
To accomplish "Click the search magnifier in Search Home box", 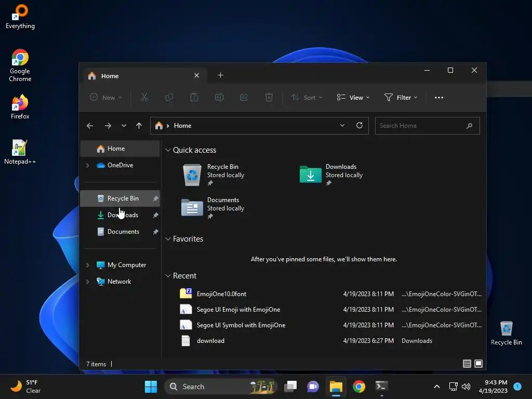I will click(x=469, y=126).
